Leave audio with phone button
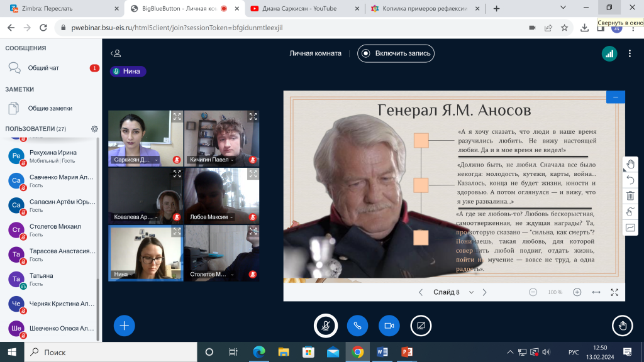 pyautogui.click(x=357, y=326)
